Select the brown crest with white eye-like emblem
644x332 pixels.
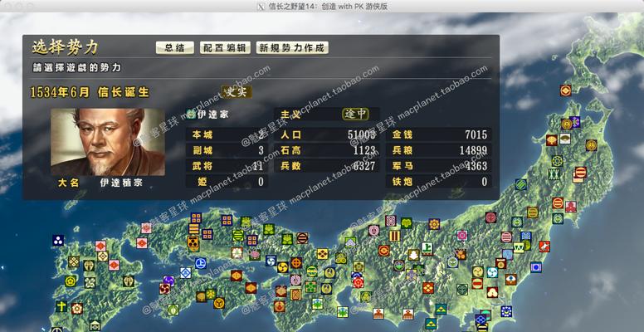tap(510, 280)
